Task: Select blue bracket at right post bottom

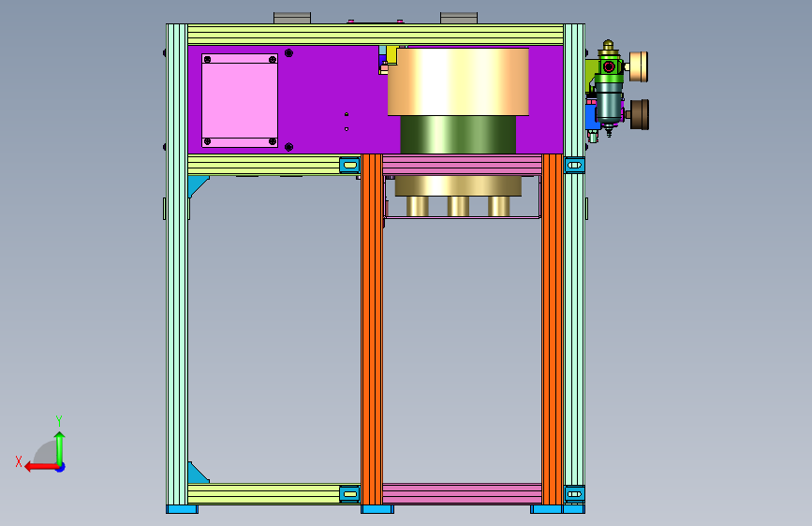Action: pyautogui.click(x=574, y=494)
